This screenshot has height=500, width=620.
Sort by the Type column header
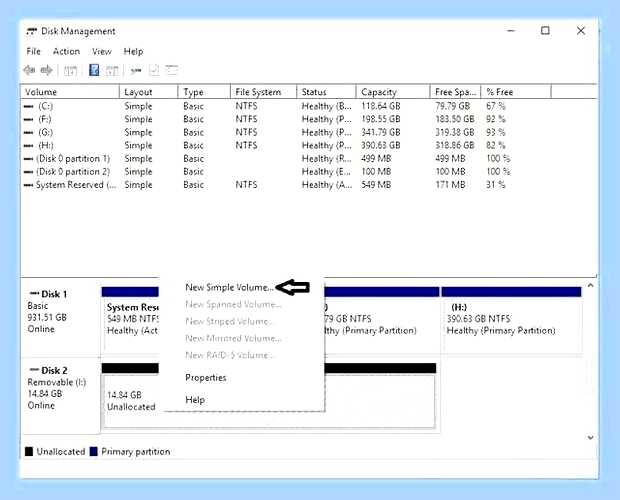[x=204, y=92]
